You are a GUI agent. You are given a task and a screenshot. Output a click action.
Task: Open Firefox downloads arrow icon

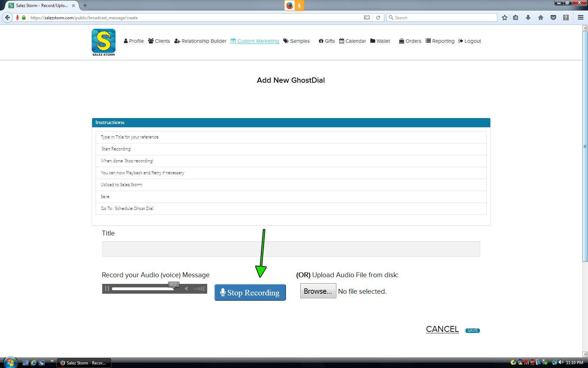pos(528,18)
